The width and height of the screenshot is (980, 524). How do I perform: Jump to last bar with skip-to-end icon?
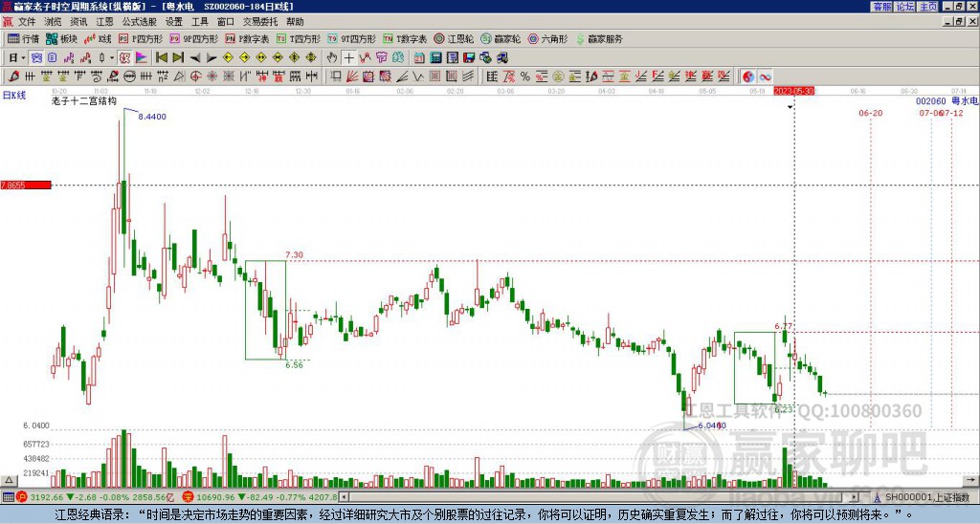point(178,57)
